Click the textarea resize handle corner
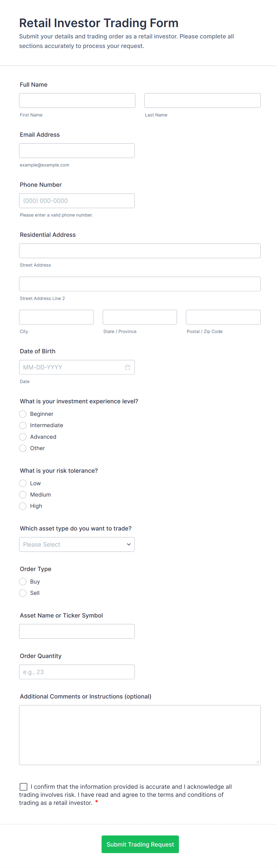 coord(257,762)
